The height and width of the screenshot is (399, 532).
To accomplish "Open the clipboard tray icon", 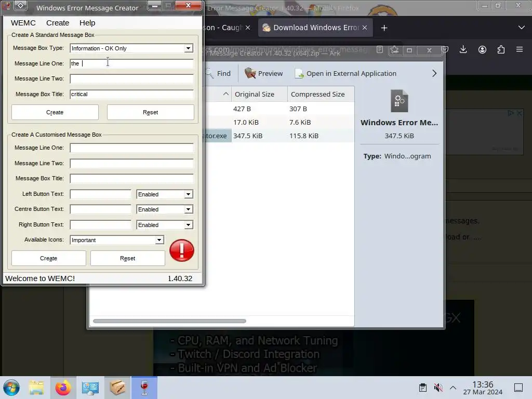I will pyautogui.click(x=422, y=388).
